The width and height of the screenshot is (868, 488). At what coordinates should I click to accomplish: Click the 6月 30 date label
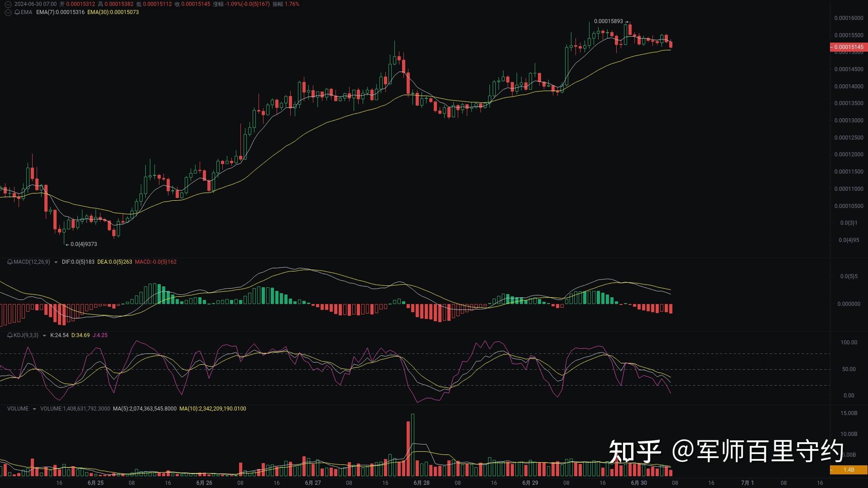click(x=639, y=483)
